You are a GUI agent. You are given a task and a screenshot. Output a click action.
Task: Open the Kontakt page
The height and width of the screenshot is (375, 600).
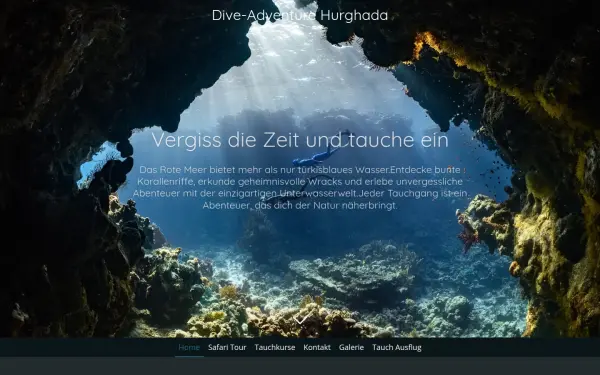click(317, 347)
